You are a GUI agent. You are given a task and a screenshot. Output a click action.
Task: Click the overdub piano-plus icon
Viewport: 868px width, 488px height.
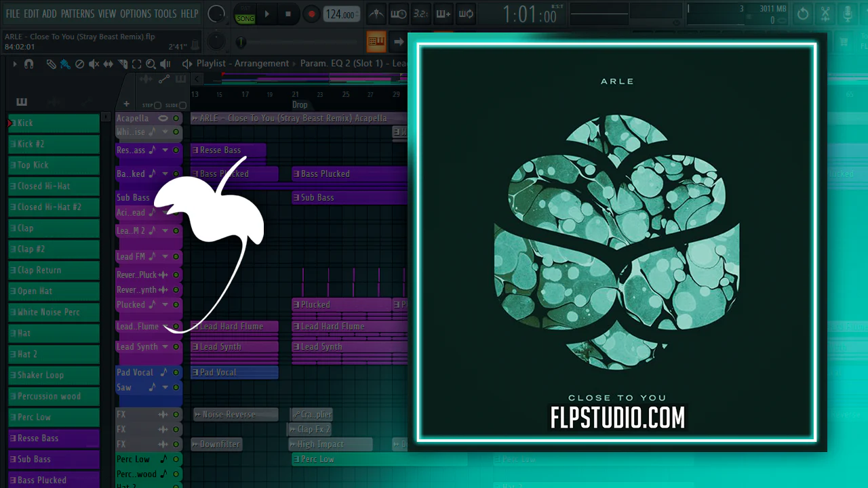point(443,14)
